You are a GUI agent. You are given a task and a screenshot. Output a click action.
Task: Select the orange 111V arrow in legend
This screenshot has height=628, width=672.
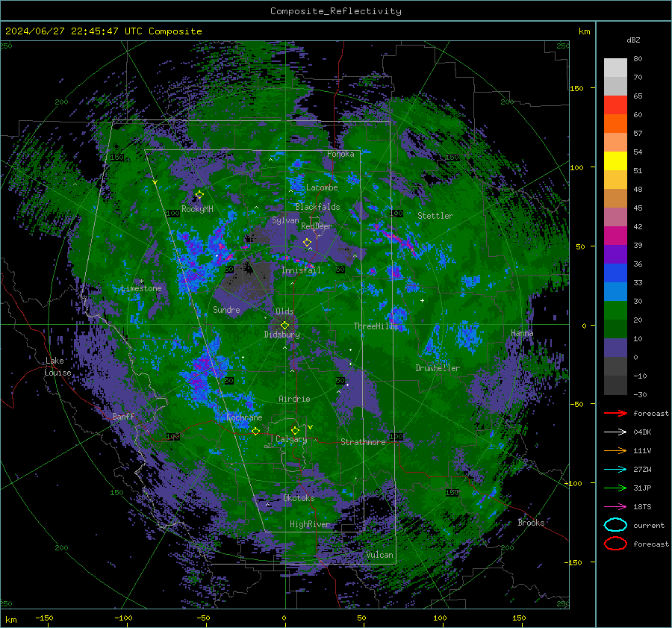tap(615, 450)
